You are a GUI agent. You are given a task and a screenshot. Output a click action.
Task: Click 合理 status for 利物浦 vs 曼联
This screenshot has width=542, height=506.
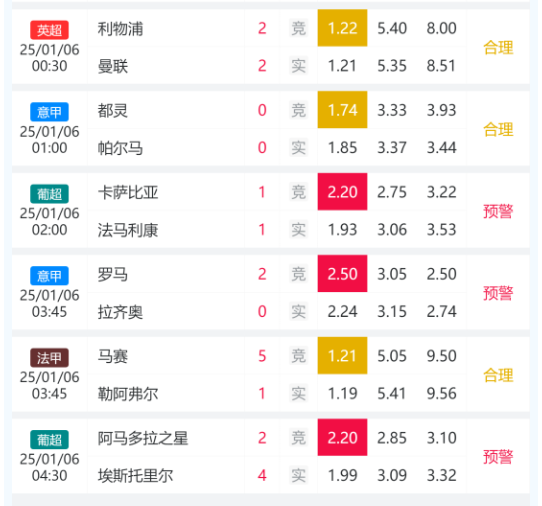498,47
